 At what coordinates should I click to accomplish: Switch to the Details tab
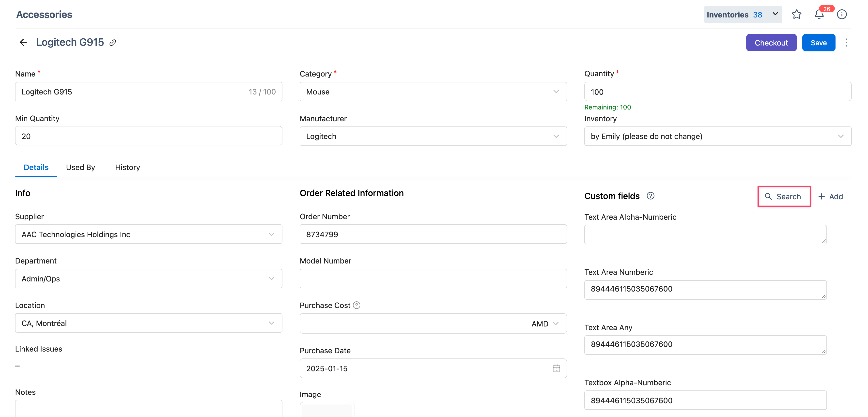click(x=36, y=167)
